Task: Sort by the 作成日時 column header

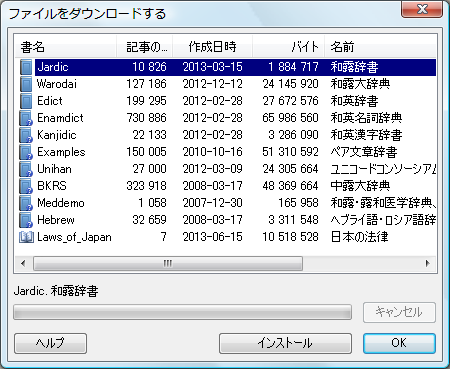Action: click(212, 47)
